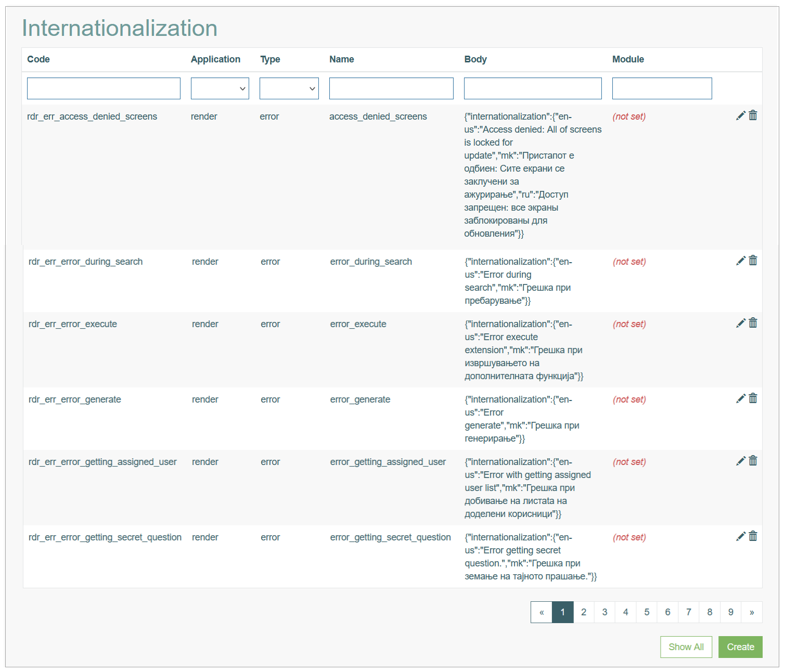Click the name cell error_getting_secret_question

click(391, 537)
